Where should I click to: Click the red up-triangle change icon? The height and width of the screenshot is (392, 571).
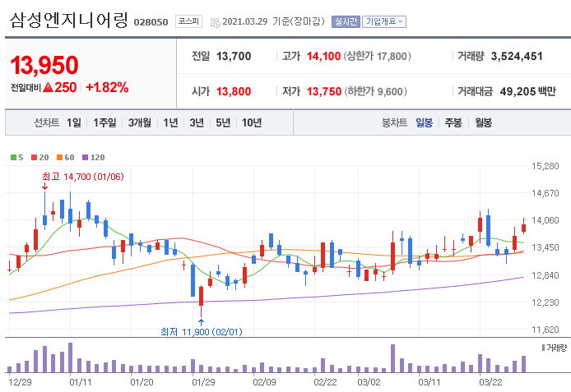pos(48,87)
